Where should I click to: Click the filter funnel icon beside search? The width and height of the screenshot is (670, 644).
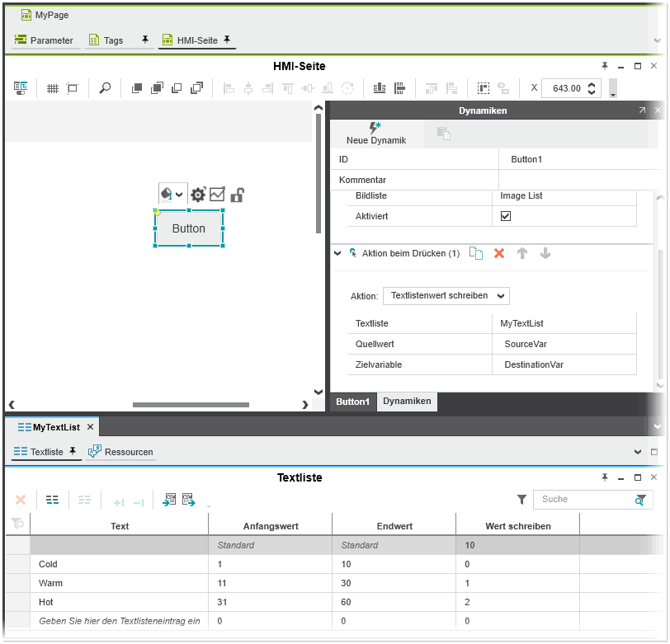click(x=521, y=500)
